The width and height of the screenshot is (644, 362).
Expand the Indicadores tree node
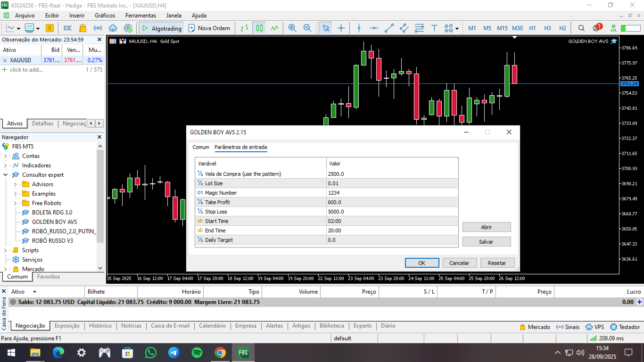point(6,165)
